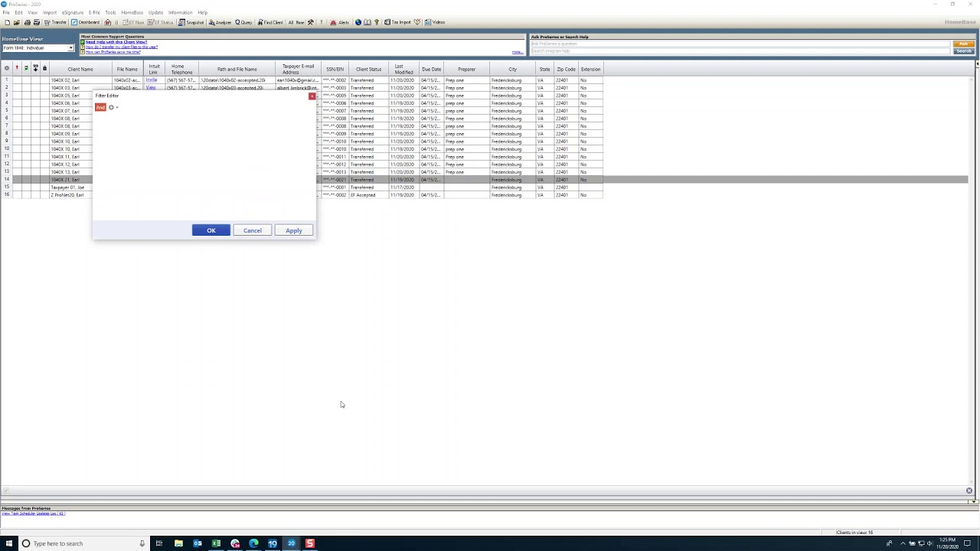Click Apply in the Filter Editor
The width and height of the screenshot is (980, 551).
pos(294,230)
